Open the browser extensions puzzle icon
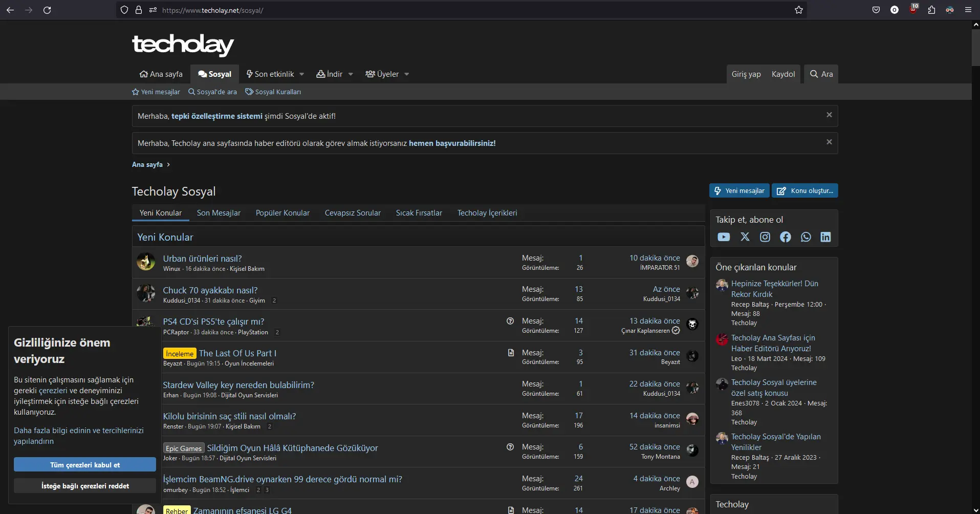This screenshot has height=514, width=980. coord(931,10)
